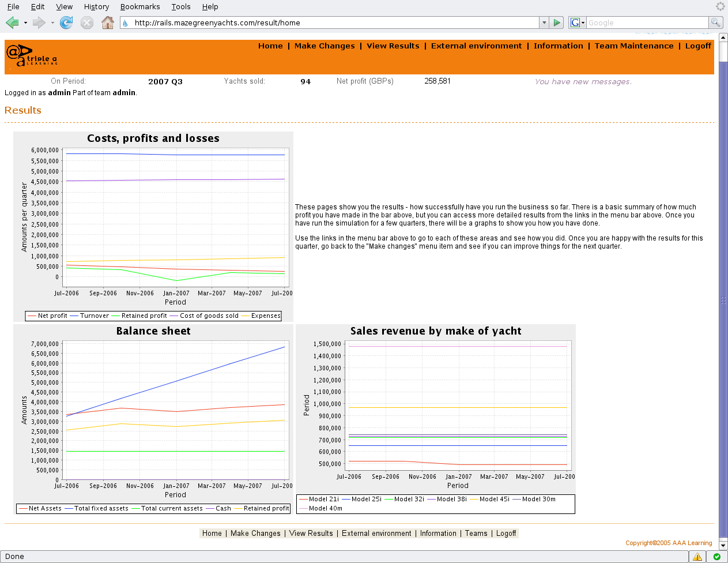This screenshot has height=563, width=728.
Task: Open the Bookmarks menu
Action: coord(140,6)
